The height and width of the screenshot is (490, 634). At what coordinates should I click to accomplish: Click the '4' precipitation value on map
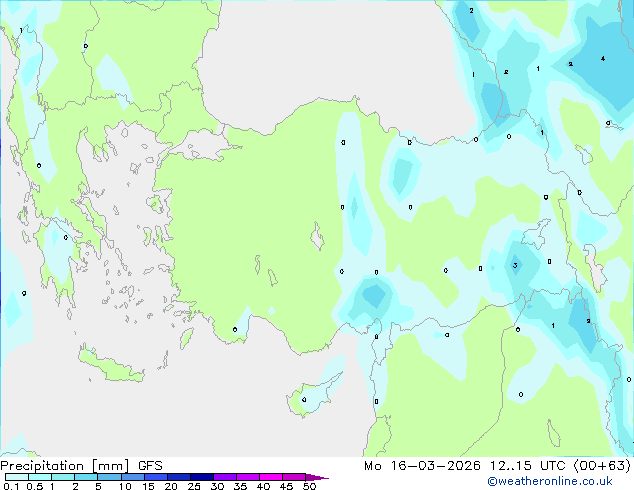pyautogui.click(x=602, y=59)
